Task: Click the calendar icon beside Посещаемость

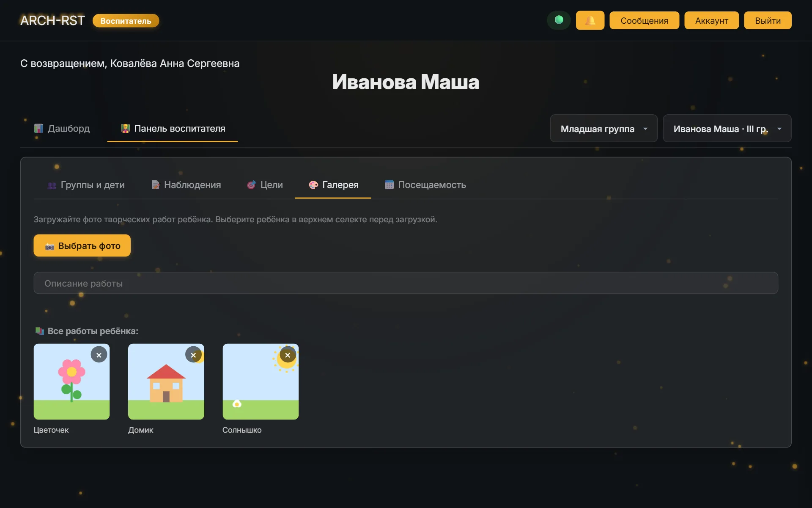Action: (x=389, y=185)
